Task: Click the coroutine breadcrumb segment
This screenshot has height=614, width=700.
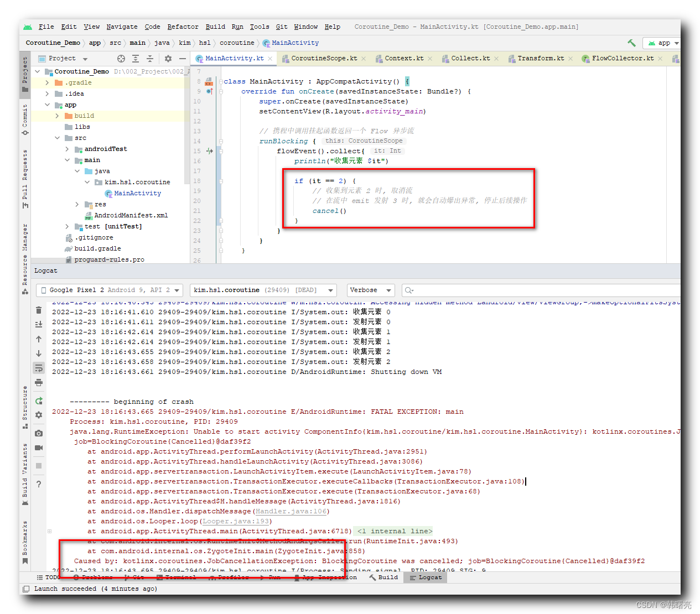Action: click(x=237, y=43)
